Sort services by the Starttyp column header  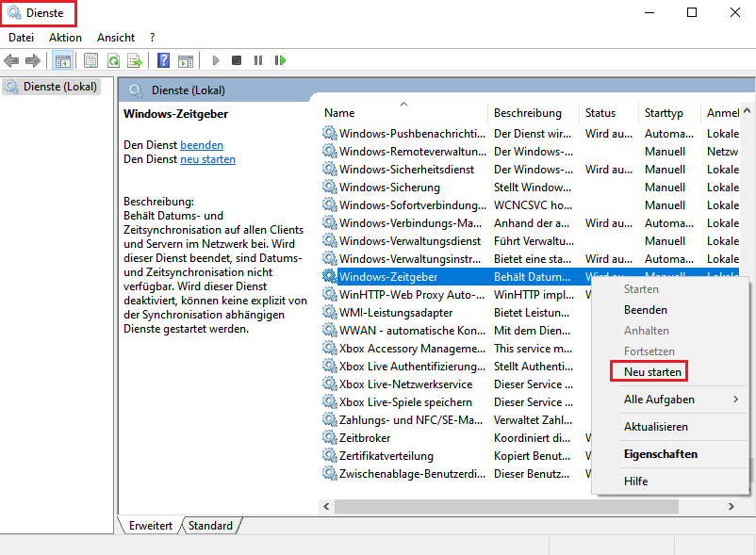click(x=664, y=113)
